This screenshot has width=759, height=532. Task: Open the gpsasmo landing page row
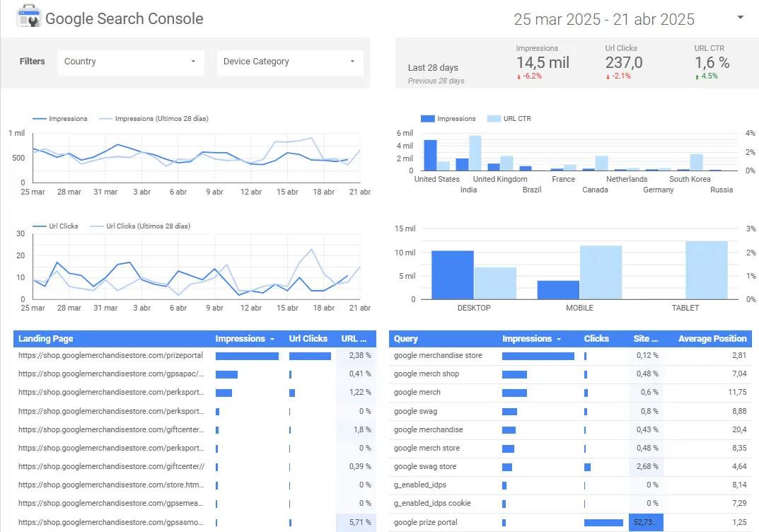click(194, 522)
